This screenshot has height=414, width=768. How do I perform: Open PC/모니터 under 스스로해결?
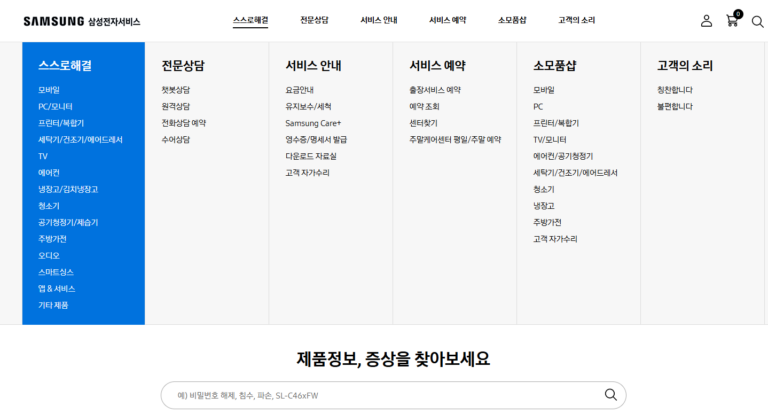tap(55, 106)
